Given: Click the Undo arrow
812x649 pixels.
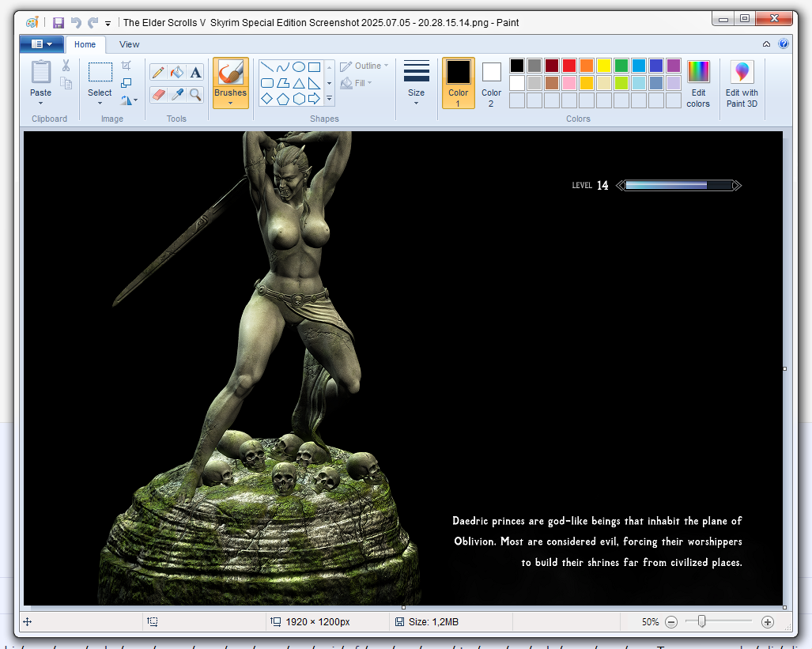Looking at the screenshot, I should pos(76,23).
